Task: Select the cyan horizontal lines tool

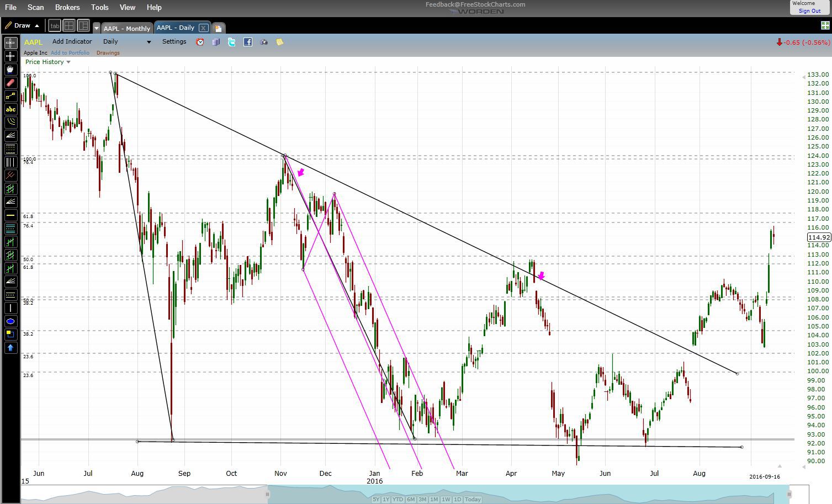Action: click(x=10, y=229)
